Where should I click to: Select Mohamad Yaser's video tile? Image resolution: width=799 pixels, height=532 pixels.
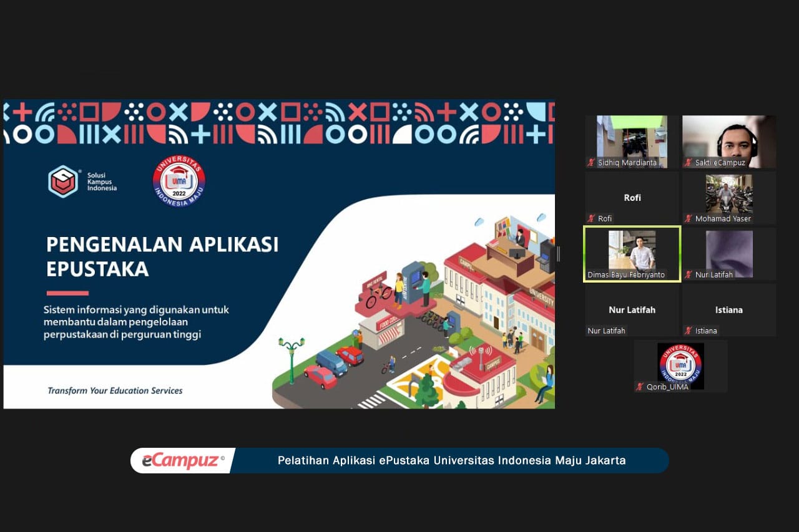(x=729, y=198)
